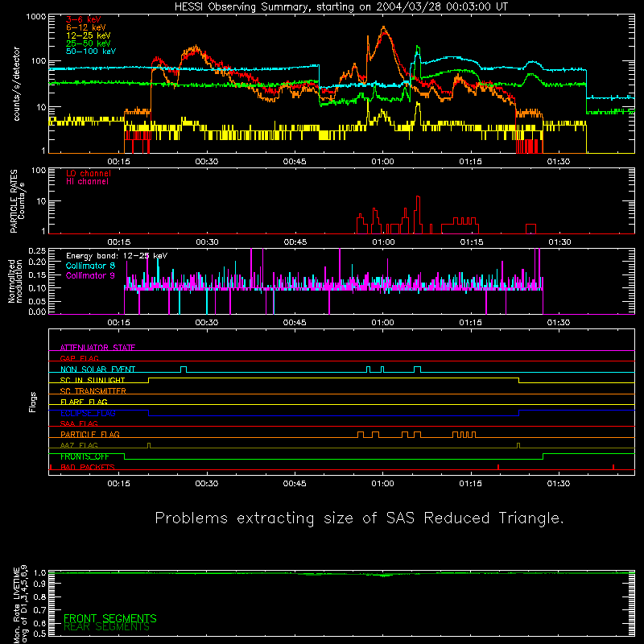Click the 'HI channel' legend label
644x644 pixels.
tap(87, 182)
